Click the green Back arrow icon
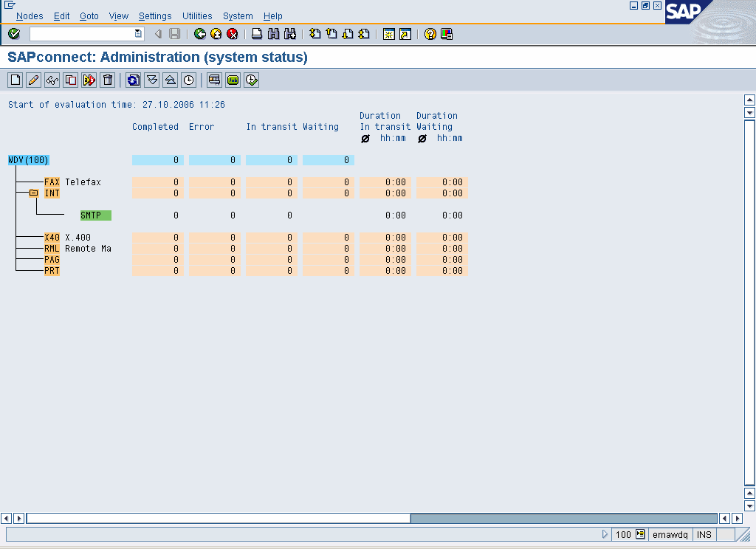Image resolution: width=756 pixels, height=549 pixels. coord(200,34)
